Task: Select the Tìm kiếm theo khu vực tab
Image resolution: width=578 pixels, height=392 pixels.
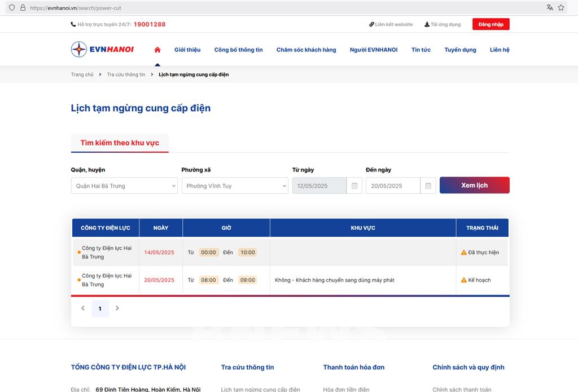Action: click(120, 143)
